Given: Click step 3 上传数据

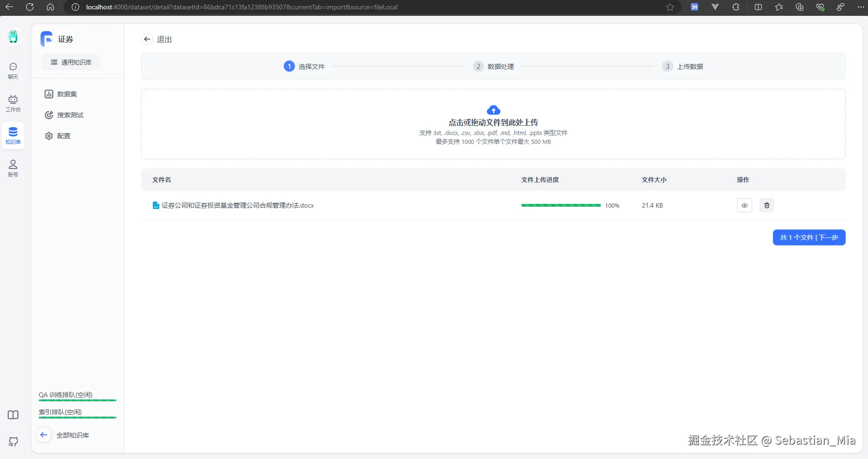Looking at the screenshot, I should pyautogui.click(x=683, y=67).
